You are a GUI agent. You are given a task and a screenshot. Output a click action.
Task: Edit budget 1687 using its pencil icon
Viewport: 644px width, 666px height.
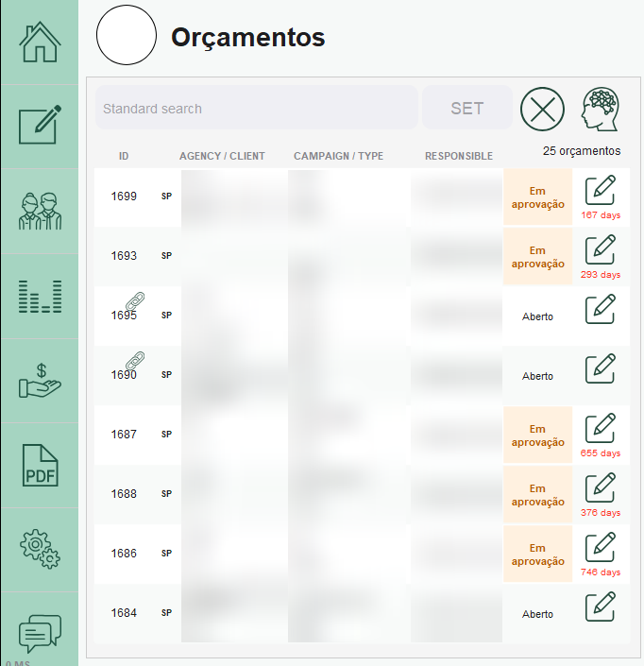coord(601,428)
